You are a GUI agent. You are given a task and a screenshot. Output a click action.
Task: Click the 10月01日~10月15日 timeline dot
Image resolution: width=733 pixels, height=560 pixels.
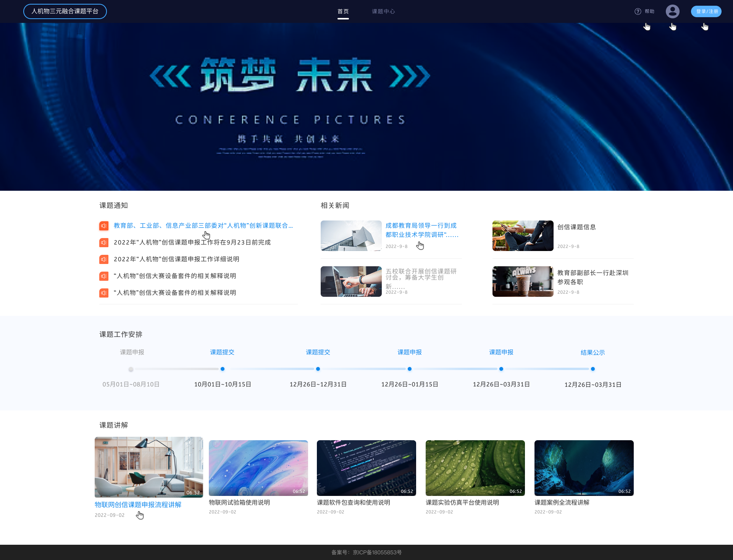[x=223, y=369]
